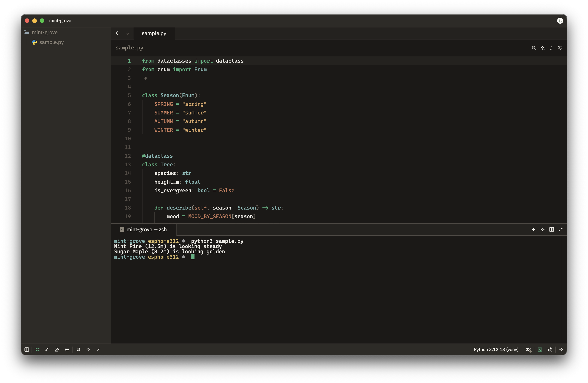
Task: Open buffer search in editor toolbar
Action: [534, 48]
